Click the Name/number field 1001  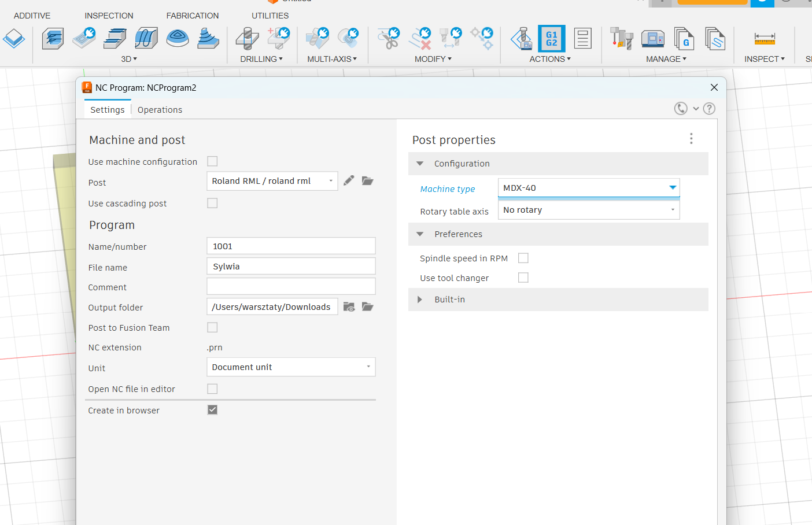291,246
